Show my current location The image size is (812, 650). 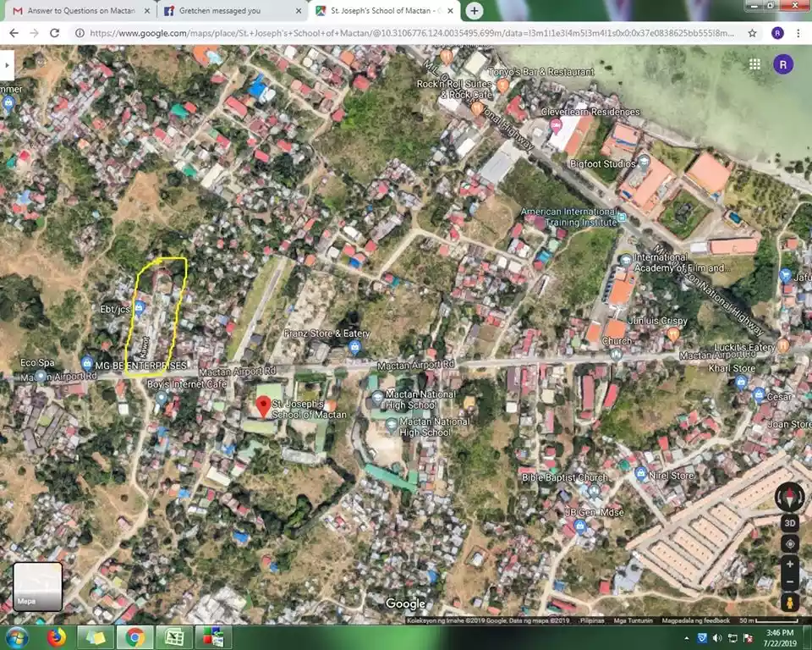pyautogui.click(x=790, y=544)
